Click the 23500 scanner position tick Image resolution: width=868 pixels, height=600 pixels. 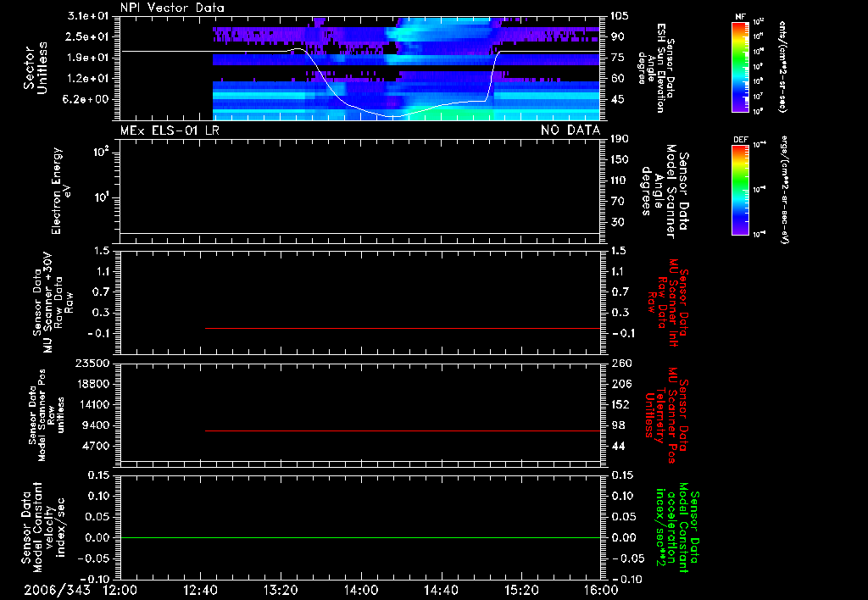92,364
